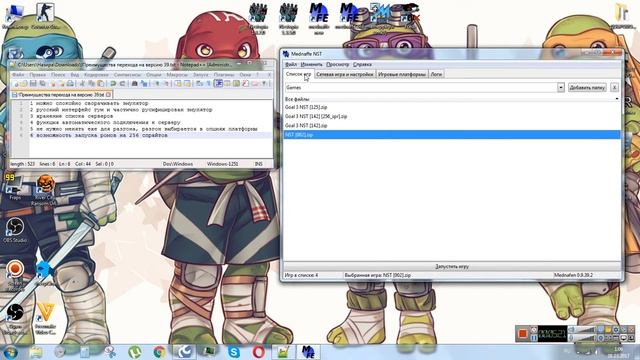Click Dos\Windows in Notepad++ status bar
The image size is (640, 360).
178,164
